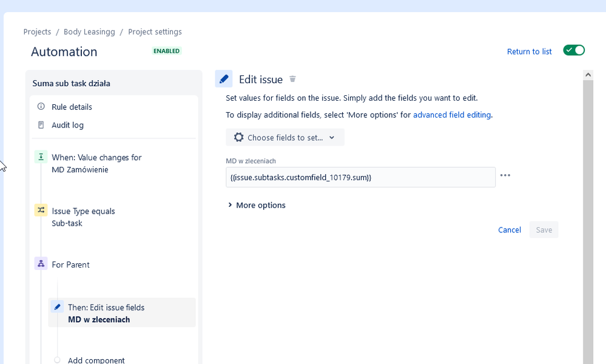The width and height of the screenshot is (606, 364).
Task: Click the Rule details info icon
Action: tap(41, 106)
